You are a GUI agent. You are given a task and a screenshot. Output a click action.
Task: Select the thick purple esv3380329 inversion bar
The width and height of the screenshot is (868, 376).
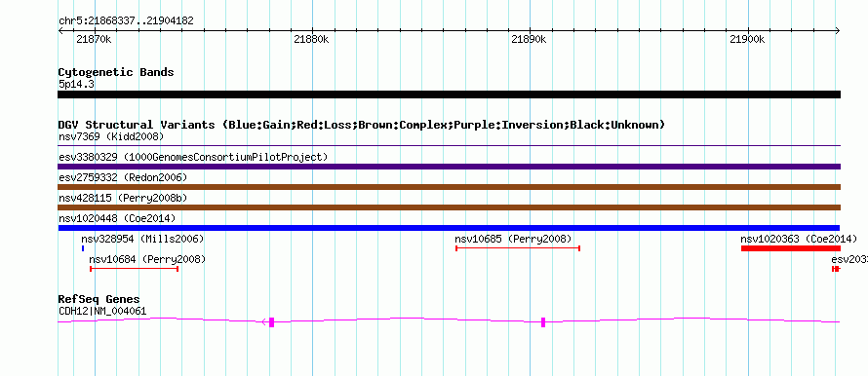pyautogui.click(x=449, y=167)
